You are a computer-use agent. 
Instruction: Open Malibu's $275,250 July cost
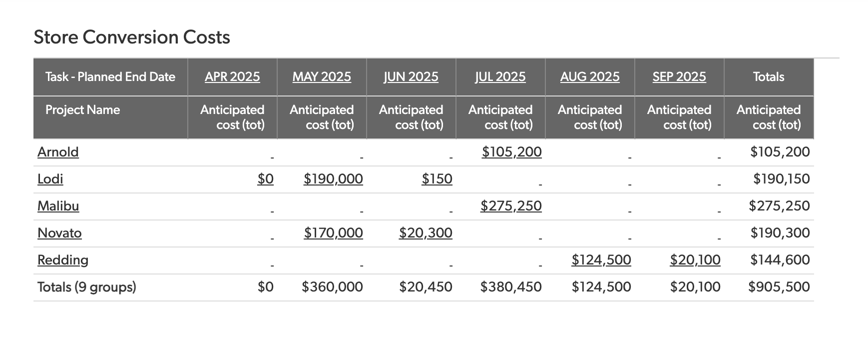coord(511,206)
